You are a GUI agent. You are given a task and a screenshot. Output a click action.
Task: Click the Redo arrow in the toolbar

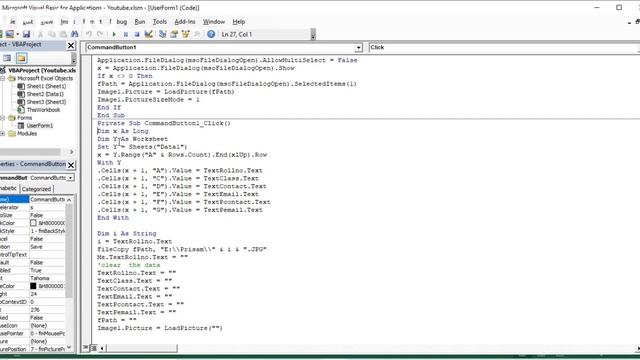click(100, 34)
